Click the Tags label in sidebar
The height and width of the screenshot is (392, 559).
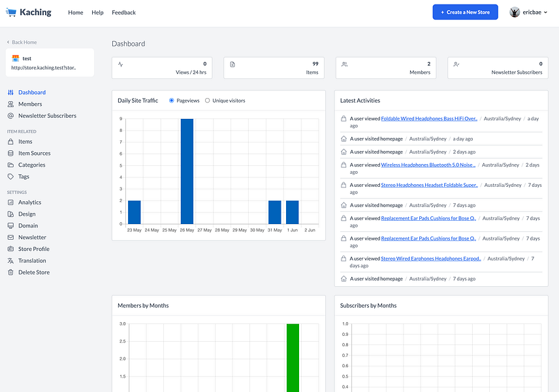24,176
